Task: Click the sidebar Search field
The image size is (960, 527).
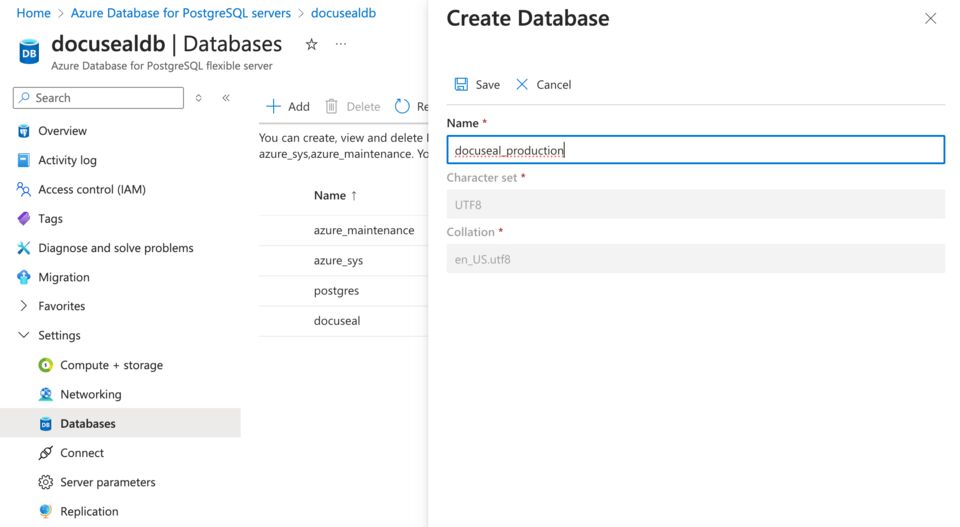Action: coord(98,98)
